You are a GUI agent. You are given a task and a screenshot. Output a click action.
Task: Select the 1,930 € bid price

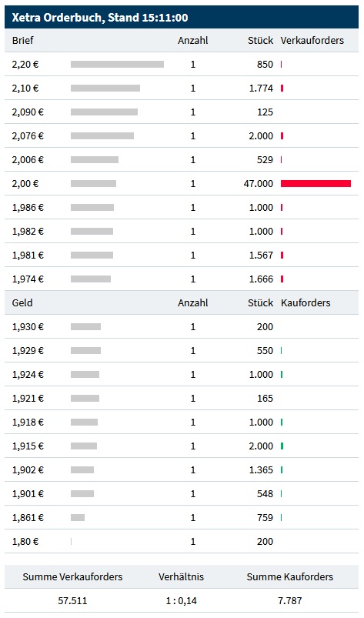coord(28,327)
